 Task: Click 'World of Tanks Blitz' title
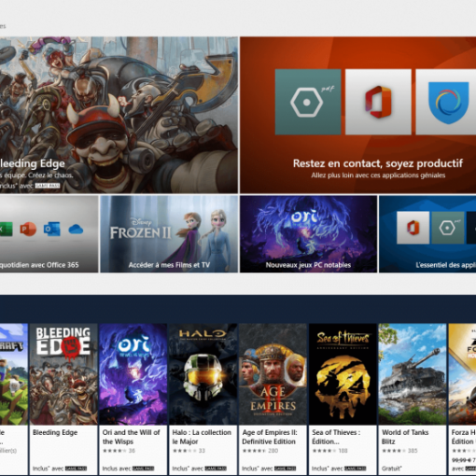(405, 437)
